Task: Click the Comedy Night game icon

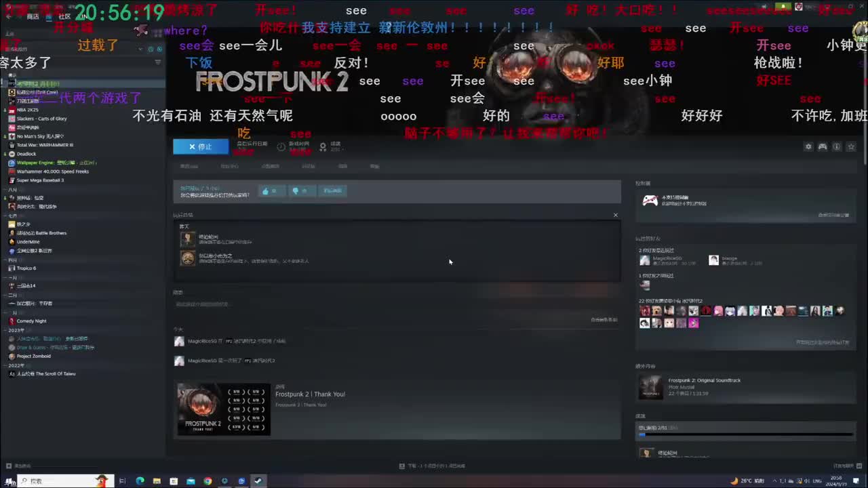Action: pos(12,321)
